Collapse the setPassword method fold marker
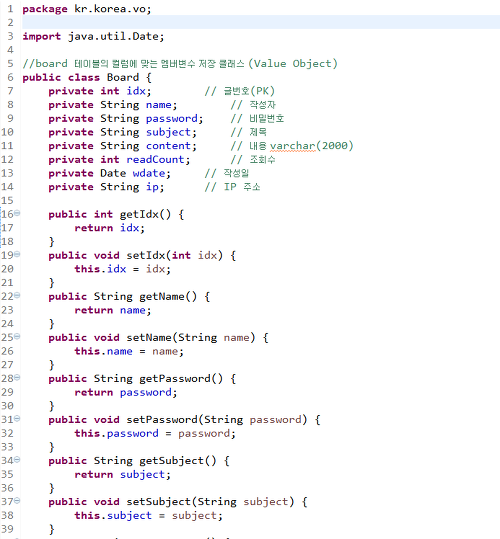The width and height of the screenshot is (500, 539). coord(17,419)
